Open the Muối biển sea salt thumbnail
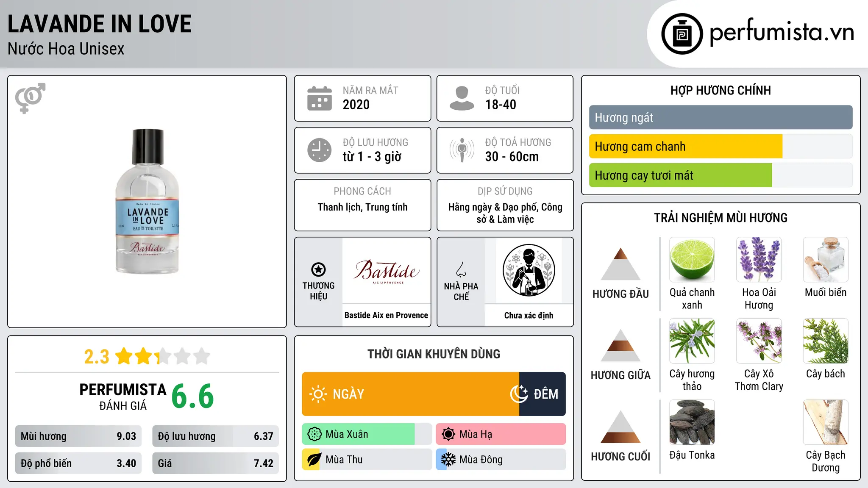 (x=826, y=260)
